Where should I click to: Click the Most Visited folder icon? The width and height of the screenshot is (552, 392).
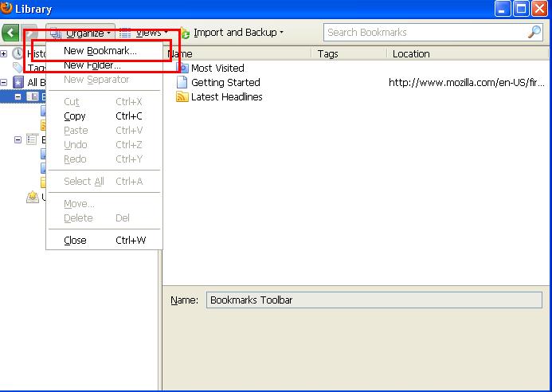pyautogui.click(x=182, y=69)
